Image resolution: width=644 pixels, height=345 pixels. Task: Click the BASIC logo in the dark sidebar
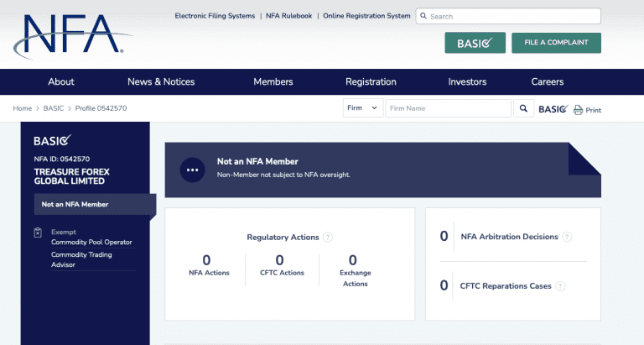click(53, 140)
